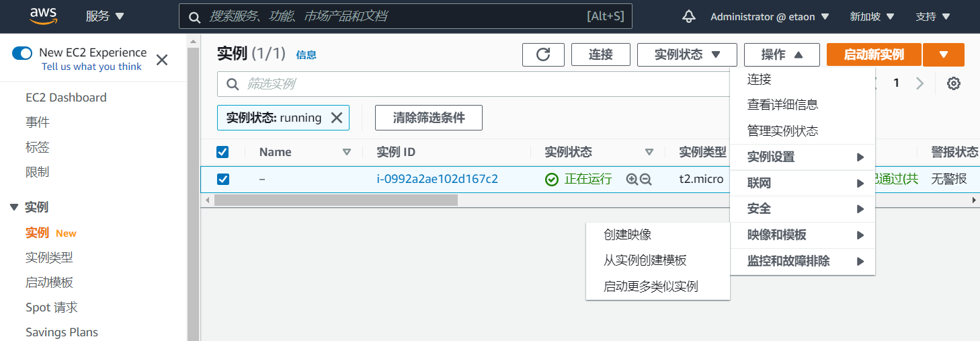
Task: Select 查看详细信息 menu entry
Action: click(803, 105)
